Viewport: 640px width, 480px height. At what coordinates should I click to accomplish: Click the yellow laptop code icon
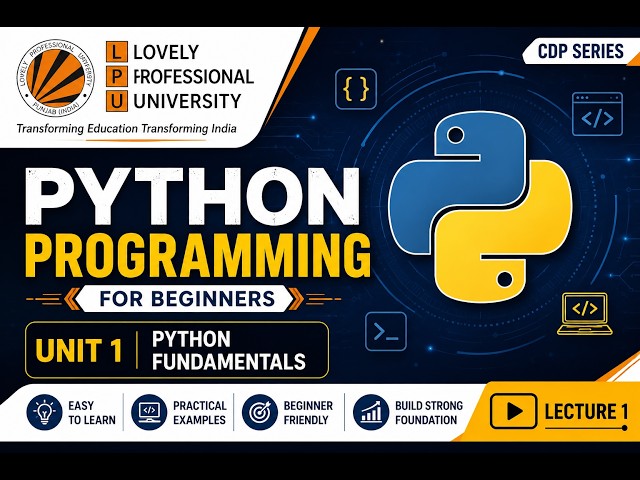[585, 314]
